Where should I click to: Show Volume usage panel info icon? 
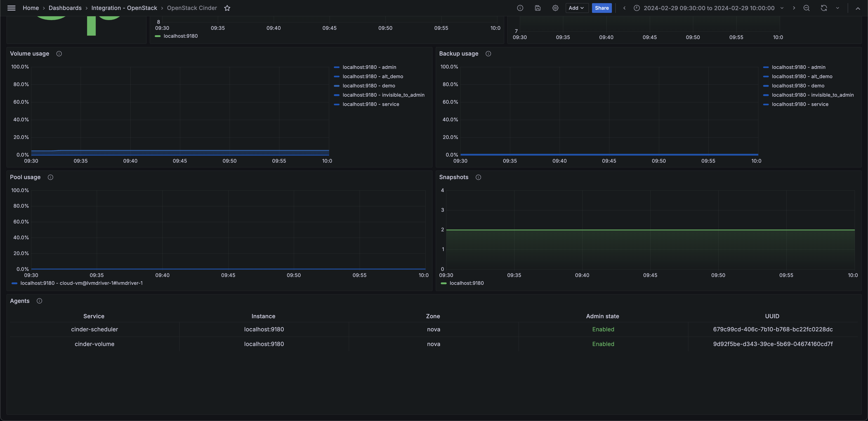coord(59,54)
